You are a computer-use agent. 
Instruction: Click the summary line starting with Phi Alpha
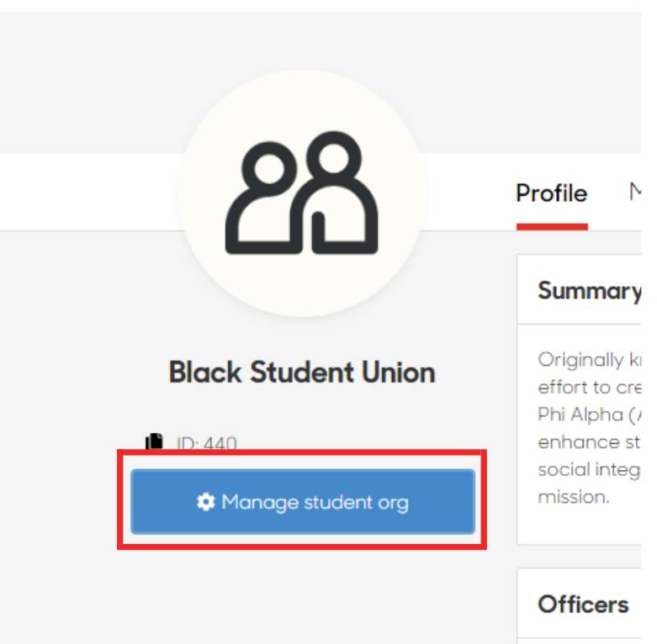588,414
